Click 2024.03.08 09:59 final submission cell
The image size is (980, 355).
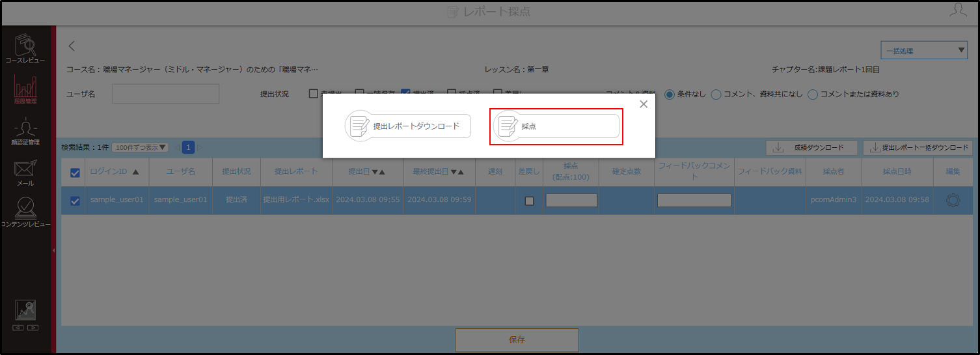[438, 200]
